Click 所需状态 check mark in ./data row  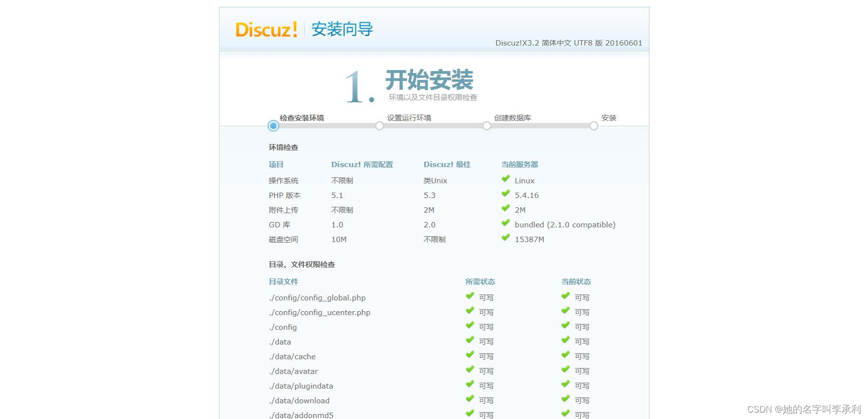tap(470, 340)
